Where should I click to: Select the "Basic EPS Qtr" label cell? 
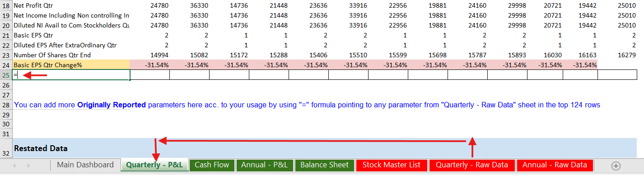[x=71, y=35]
